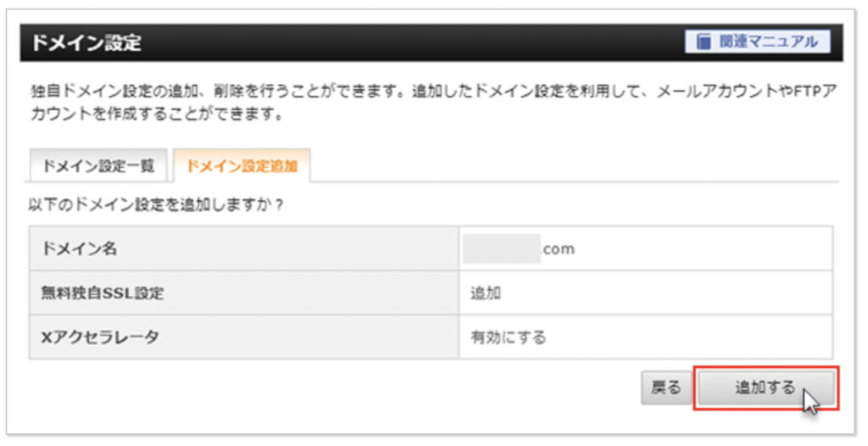
Task: Click the 無料独自SSL設定 row label
Action: click(x=103, y=293)
